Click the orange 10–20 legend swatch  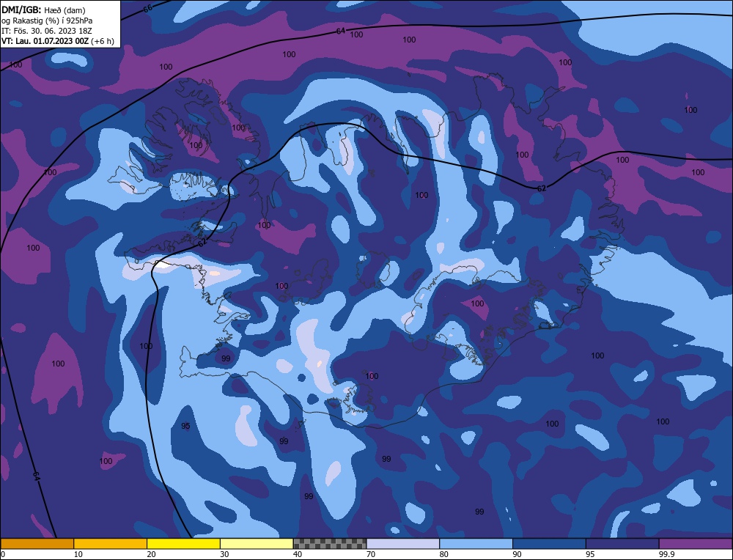(x=111, y=543)
